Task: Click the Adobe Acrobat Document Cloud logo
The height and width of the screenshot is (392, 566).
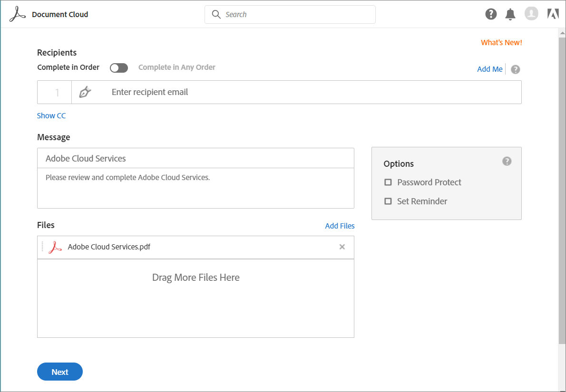Action: (x=18, y=14)
